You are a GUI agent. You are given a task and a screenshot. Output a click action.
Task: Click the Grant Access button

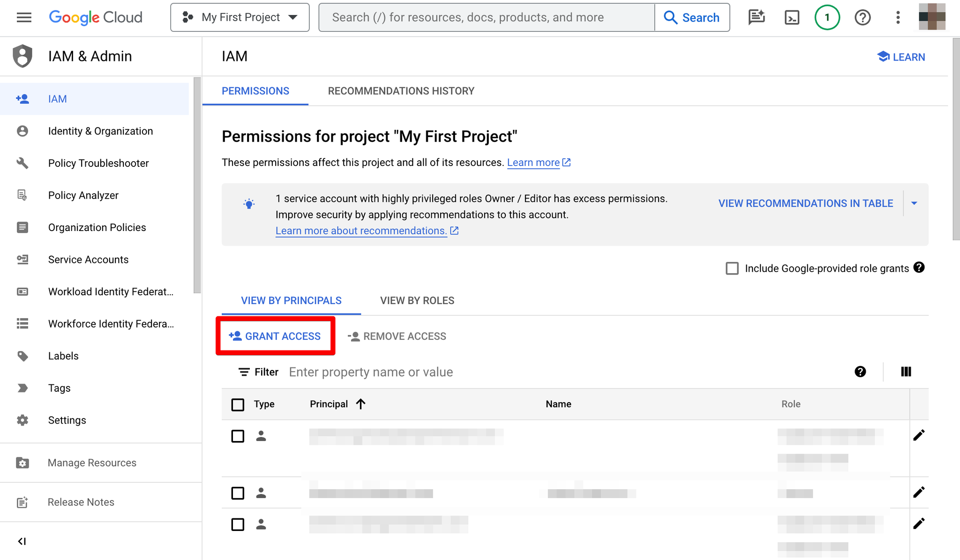[x=275, y=336]
